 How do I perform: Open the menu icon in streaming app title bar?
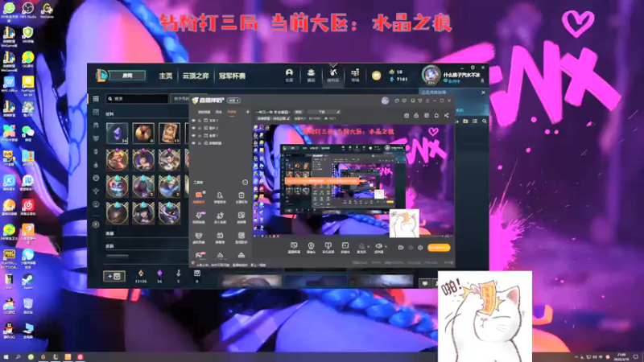tap(427, 101)
